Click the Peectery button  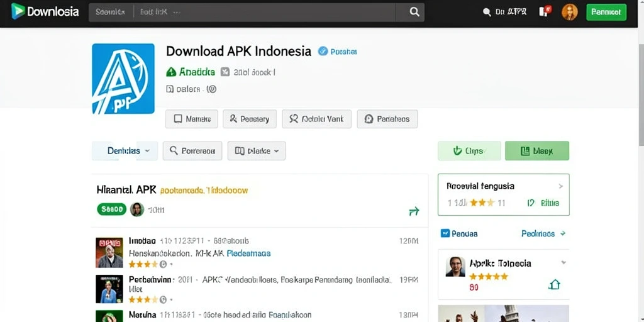click(249, 119)
